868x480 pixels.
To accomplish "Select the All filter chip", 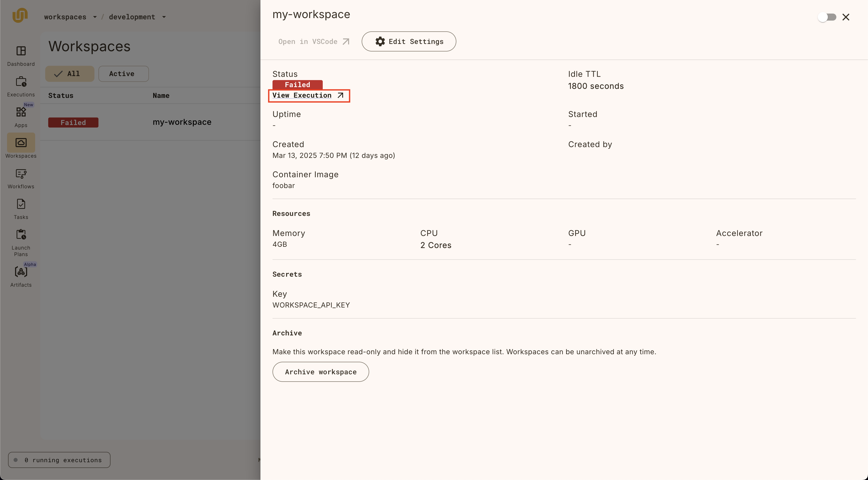I will [70, 74].
